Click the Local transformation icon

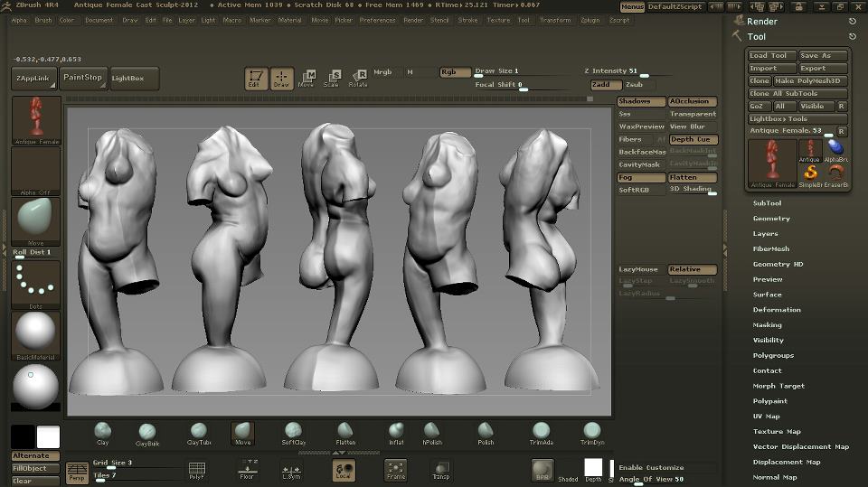(344, 470)
